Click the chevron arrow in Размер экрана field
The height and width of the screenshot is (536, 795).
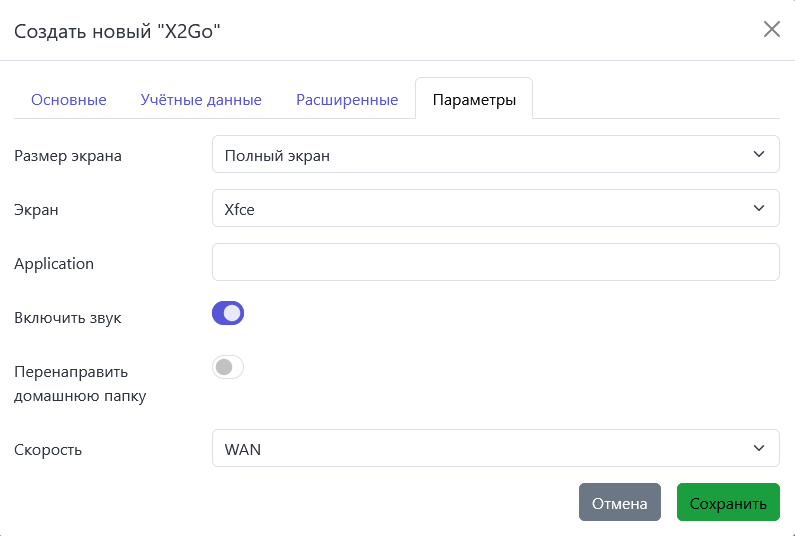pyautogui.click(x=758, y=155)
